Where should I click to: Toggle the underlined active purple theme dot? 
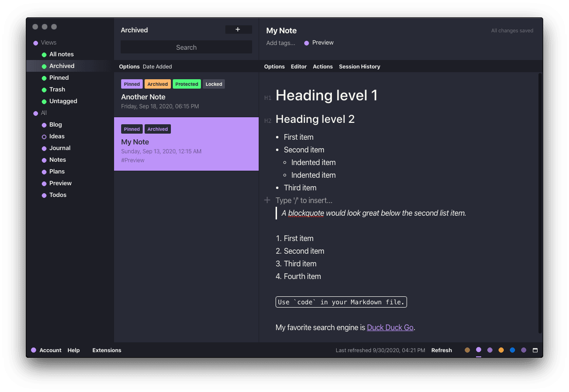[x=478, y=350]
